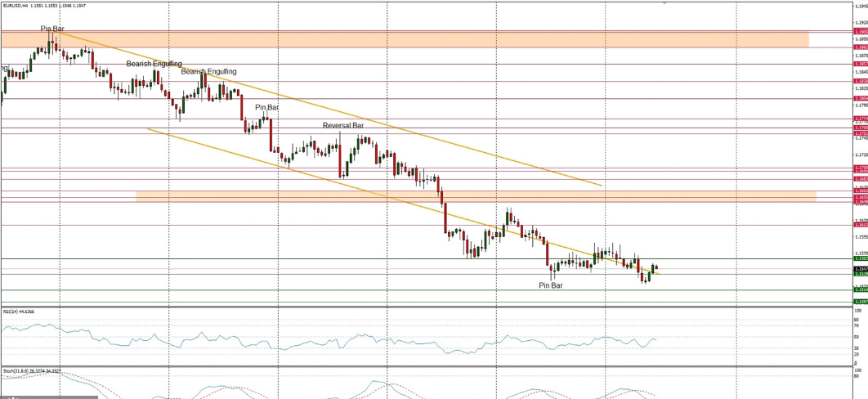Viewport: 868px width, 399px height.
Task: Click the lowest green support level price tag
Action: [860, 302]
